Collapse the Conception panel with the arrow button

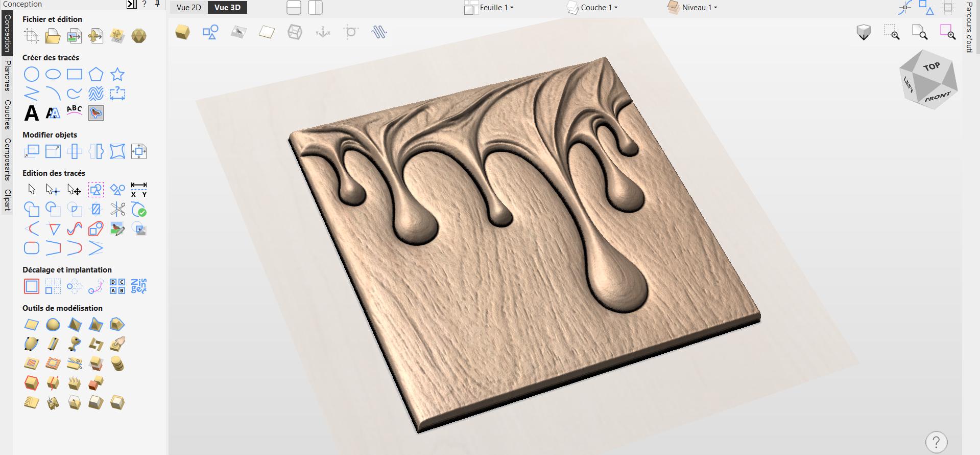[131, 4]
